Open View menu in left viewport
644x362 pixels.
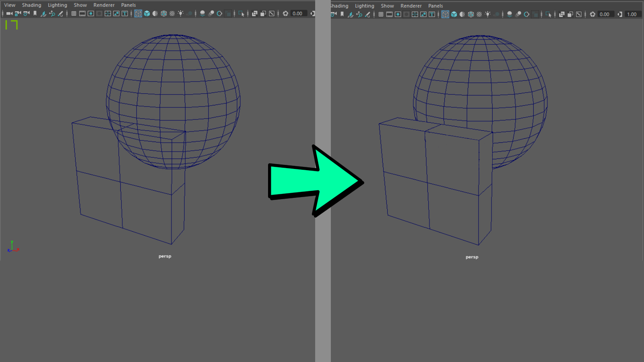[x=10, y=5]
